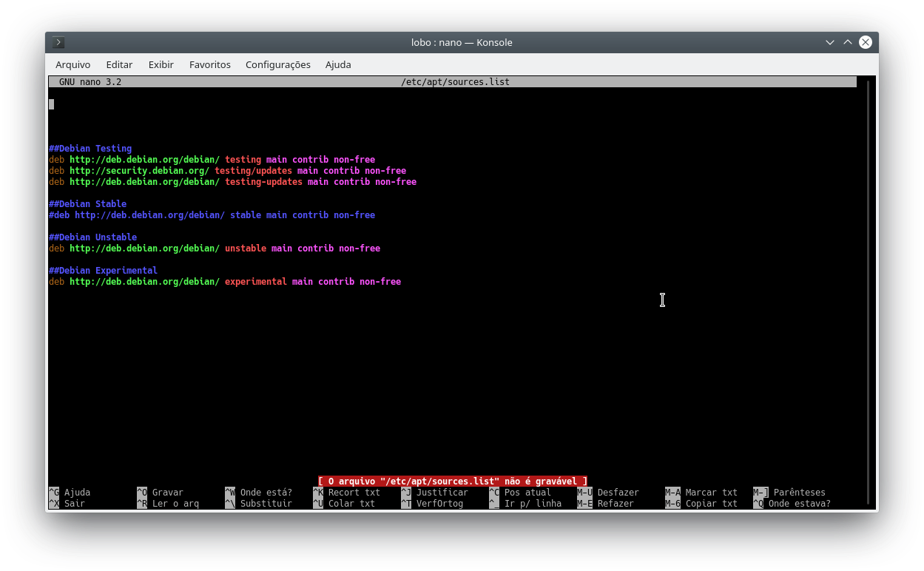Open the Configurações menu
Screen dimensions: 924x571
(x=278, y=64)
